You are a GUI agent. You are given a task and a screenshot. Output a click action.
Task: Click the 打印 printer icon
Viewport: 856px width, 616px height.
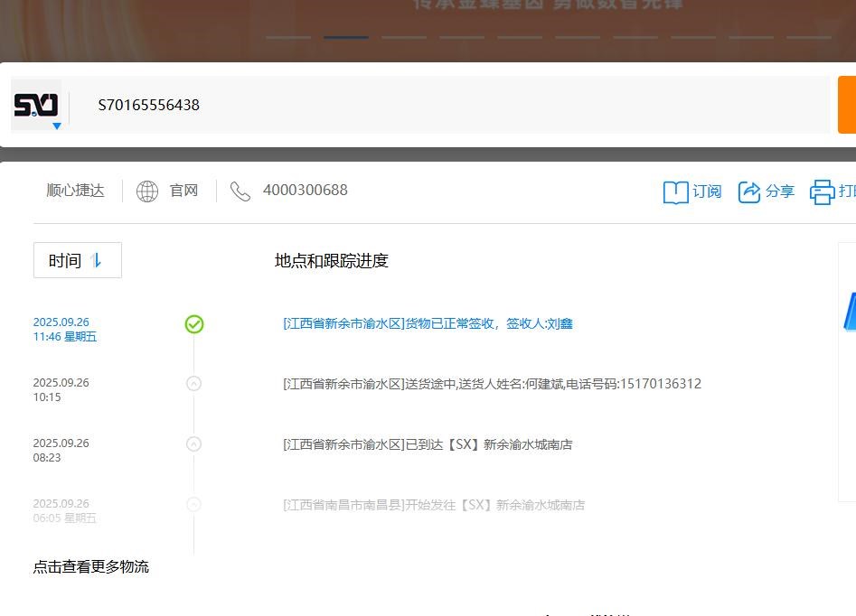pyautogui.click(x=822, y=192)
